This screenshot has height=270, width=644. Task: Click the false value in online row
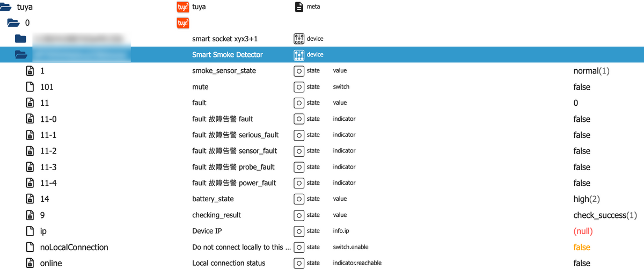582,263
